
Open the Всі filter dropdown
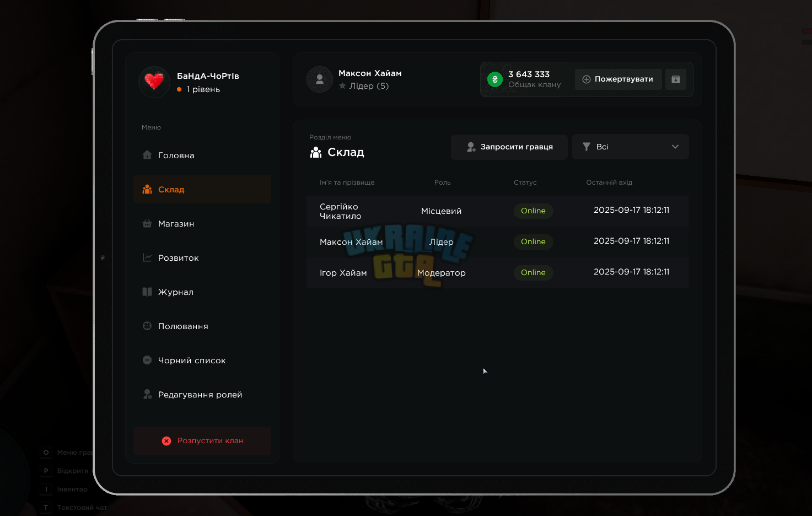tap(631, 147)
